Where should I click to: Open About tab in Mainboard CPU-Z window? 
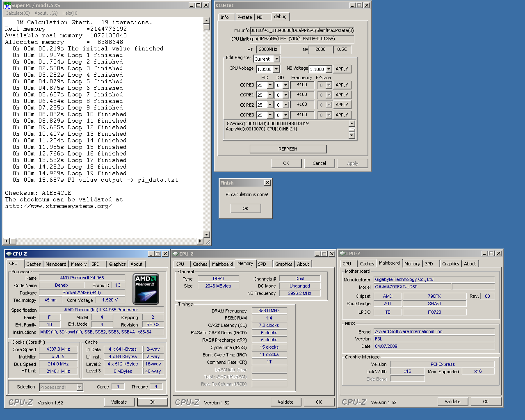pos(470,264)
